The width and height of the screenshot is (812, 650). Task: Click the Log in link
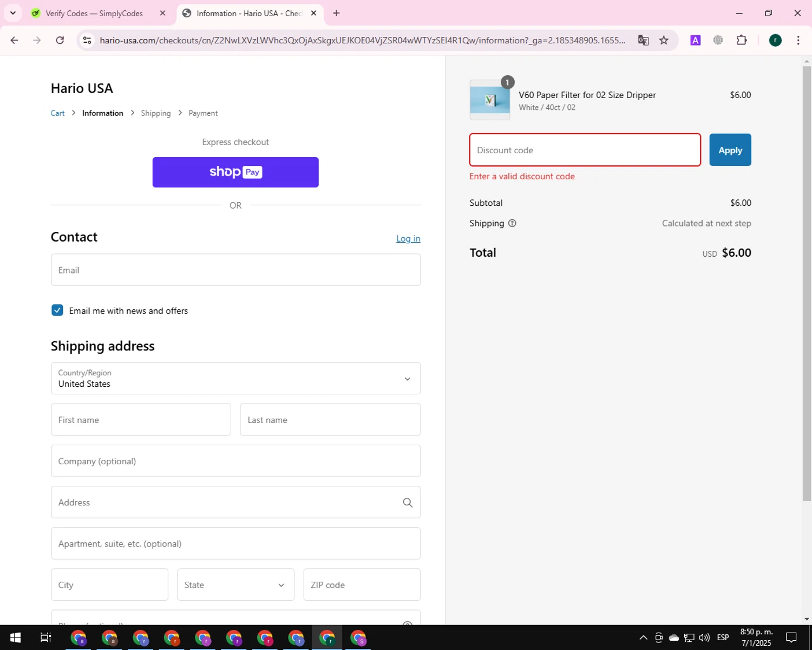[408, 238]
